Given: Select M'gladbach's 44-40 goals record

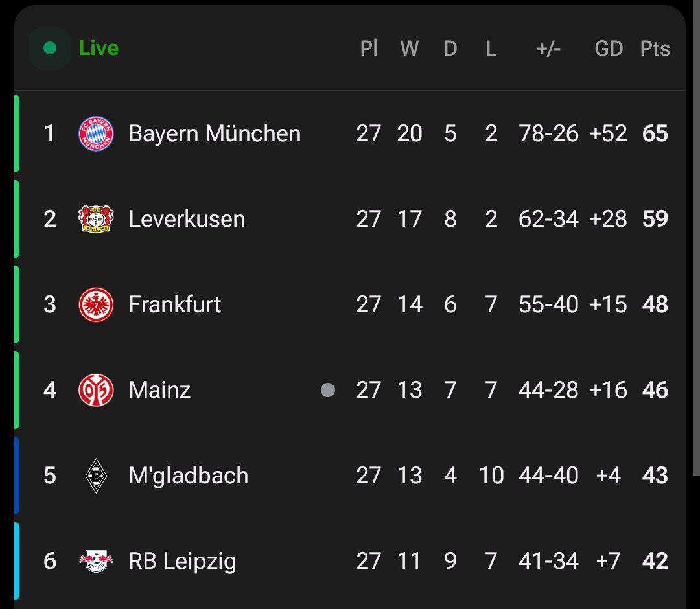Looking at the screenshot, I should click(x=548, y=476).
